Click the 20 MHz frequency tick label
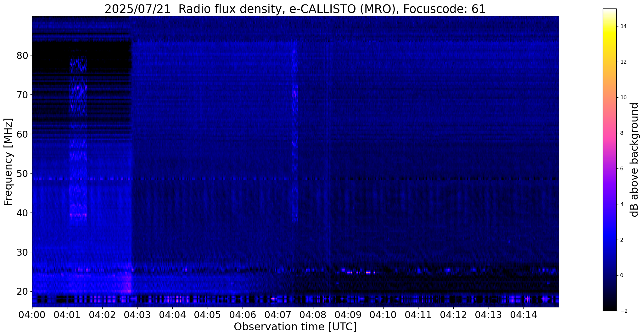The image size is (644, 336). coord(22,292)
